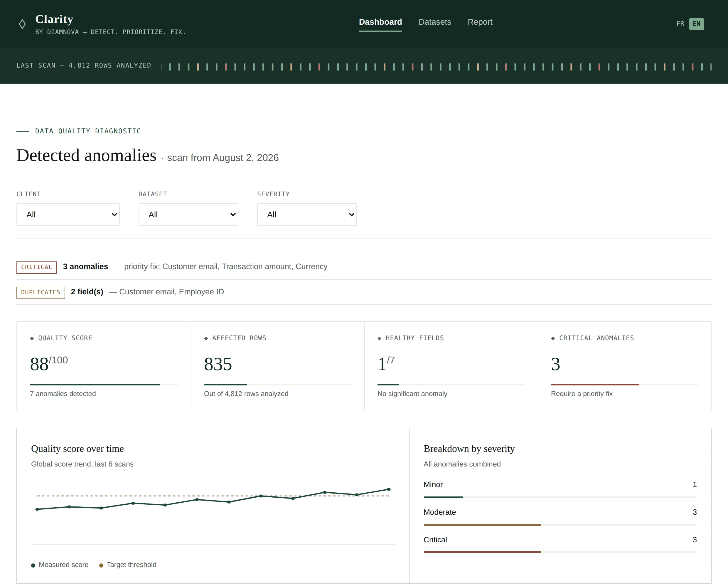The width and height of the screenshot is (728, 584).
Task: Click the Measured score legend dot
Action: [33, 565]
